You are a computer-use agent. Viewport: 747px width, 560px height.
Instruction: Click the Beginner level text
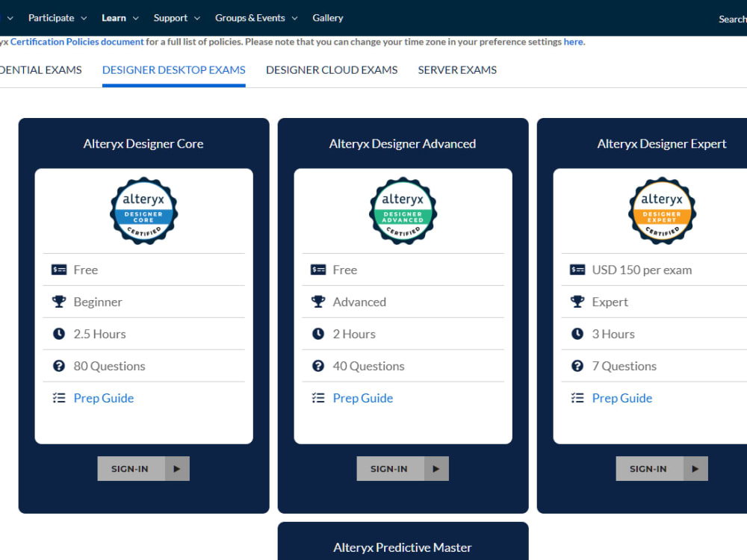pos(98,302)
